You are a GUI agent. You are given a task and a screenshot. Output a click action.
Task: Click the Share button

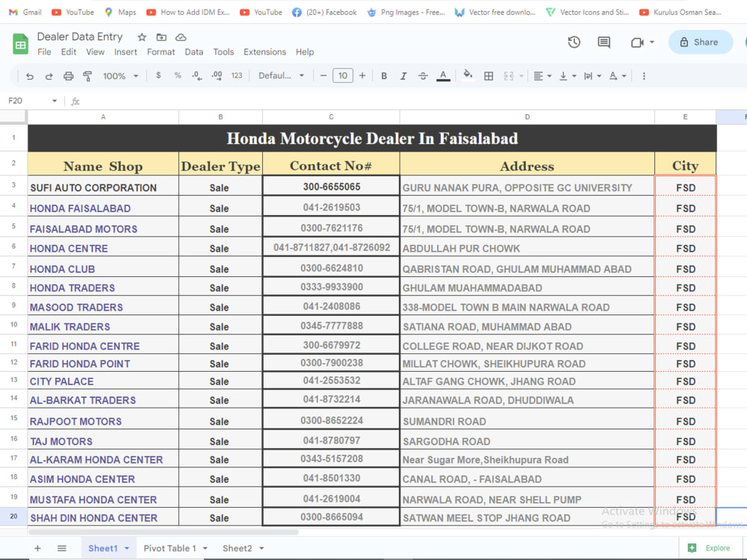[701, 42]
